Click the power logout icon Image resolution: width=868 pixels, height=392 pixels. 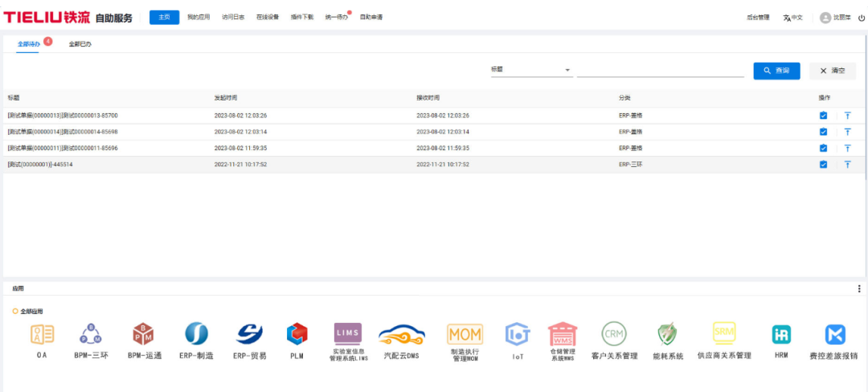(x=862, y=18)
